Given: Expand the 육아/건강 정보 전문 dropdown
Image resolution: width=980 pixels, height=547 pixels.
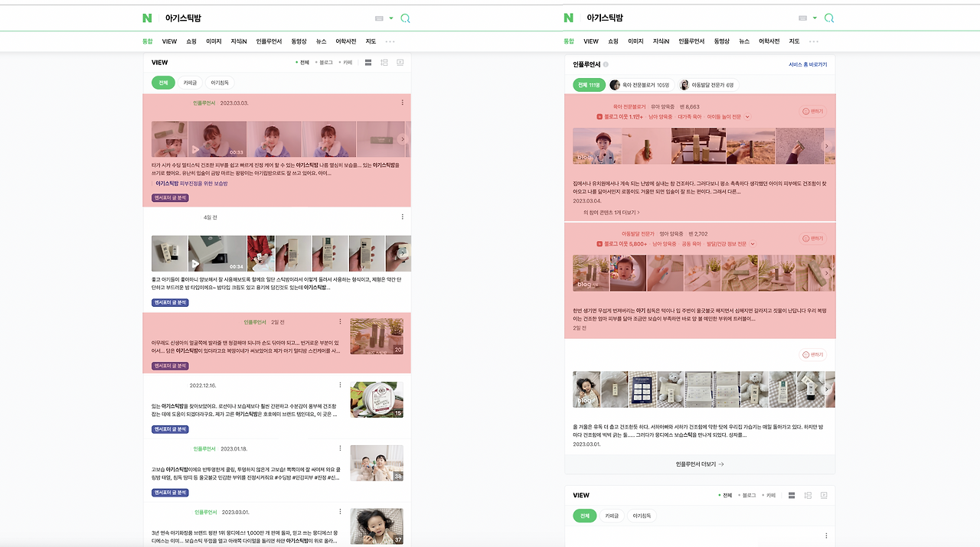Looking at the screenshot, I should pos(751,243).
